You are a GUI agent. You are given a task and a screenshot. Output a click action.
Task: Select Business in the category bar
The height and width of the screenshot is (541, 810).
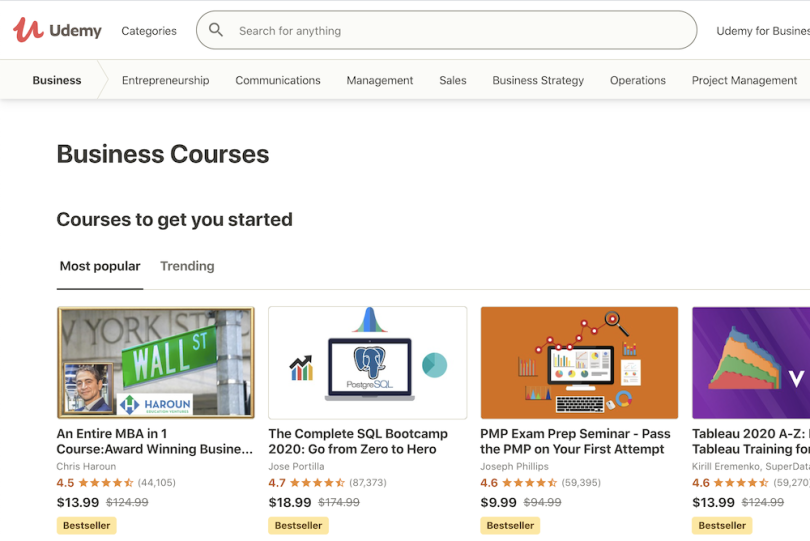57,80
